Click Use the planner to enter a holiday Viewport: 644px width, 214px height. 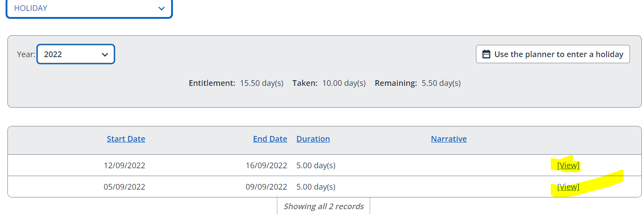(553, 54)
